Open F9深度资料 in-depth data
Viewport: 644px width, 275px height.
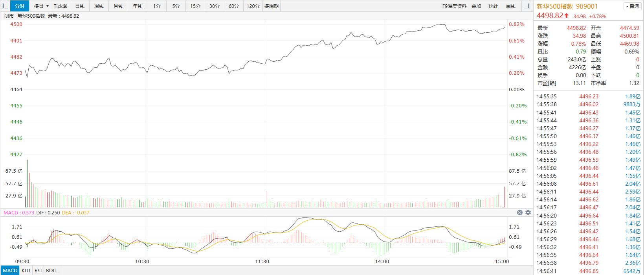click(x=454, y=6)
